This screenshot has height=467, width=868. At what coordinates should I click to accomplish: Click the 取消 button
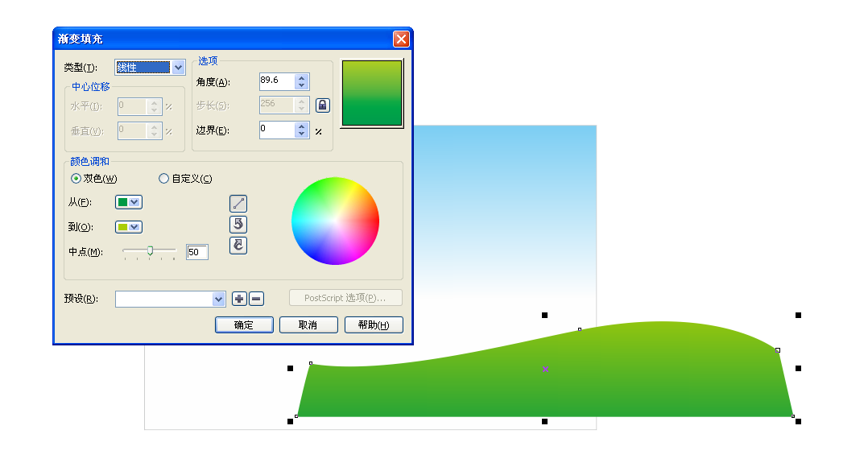(308, 324)
